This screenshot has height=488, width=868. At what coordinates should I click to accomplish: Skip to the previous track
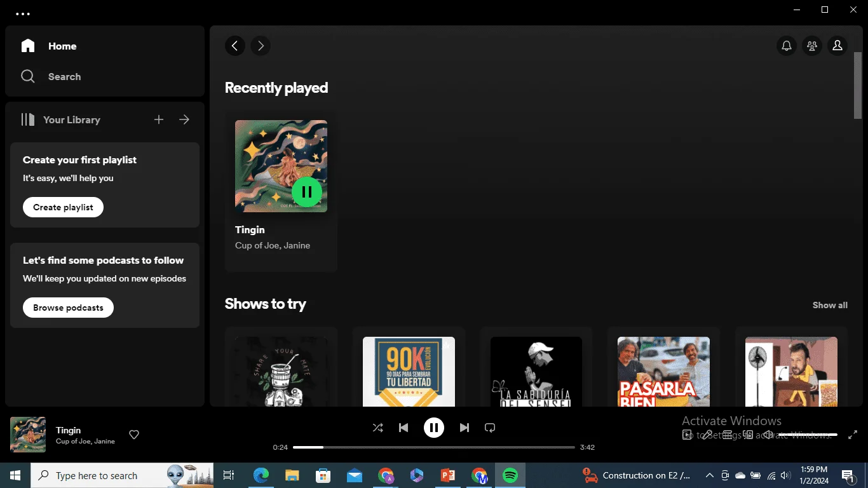[403, 428]
